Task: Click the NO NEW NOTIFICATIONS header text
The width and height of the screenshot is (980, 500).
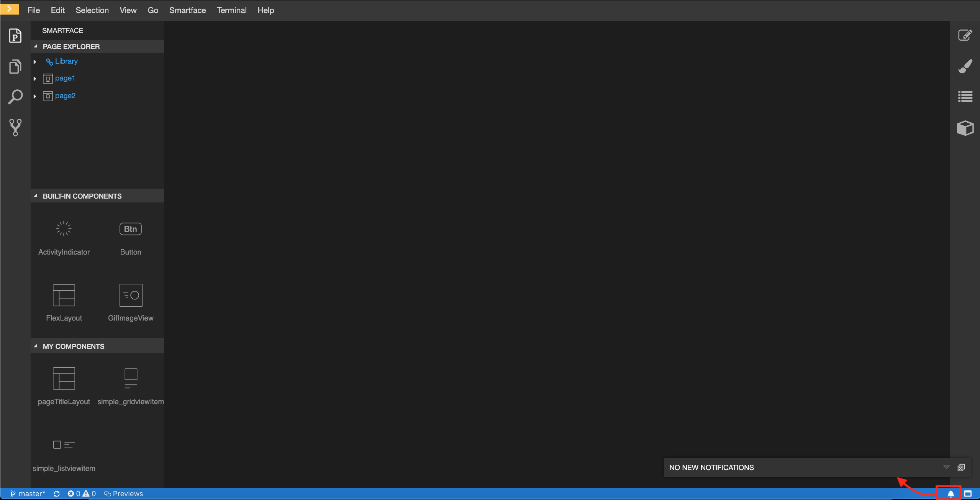Action: pos(711,467)
